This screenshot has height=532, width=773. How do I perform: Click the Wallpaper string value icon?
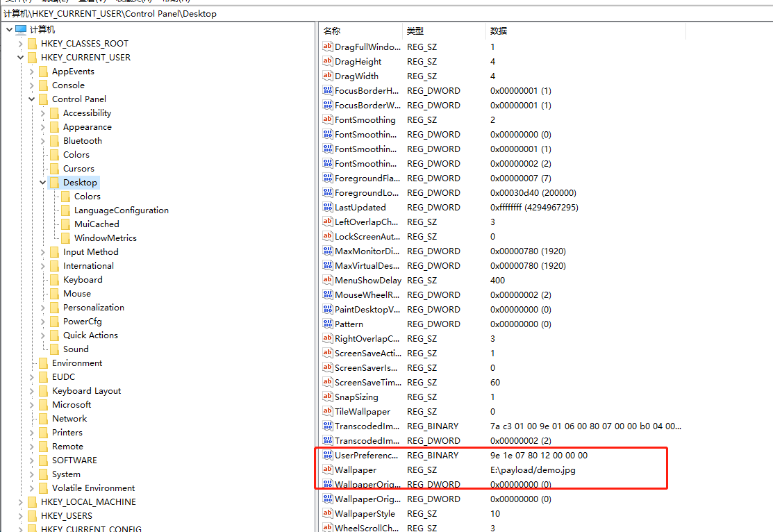(x=327, y=470)
